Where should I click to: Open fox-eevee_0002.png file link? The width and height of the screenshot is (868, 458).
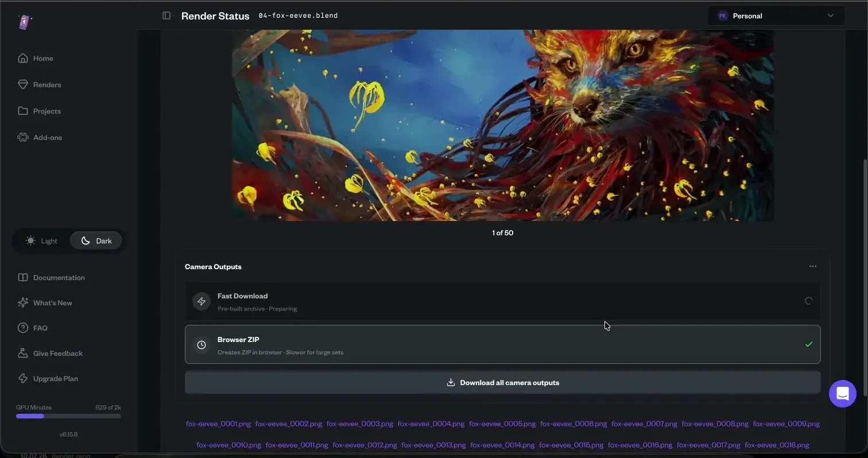[289, 424]
